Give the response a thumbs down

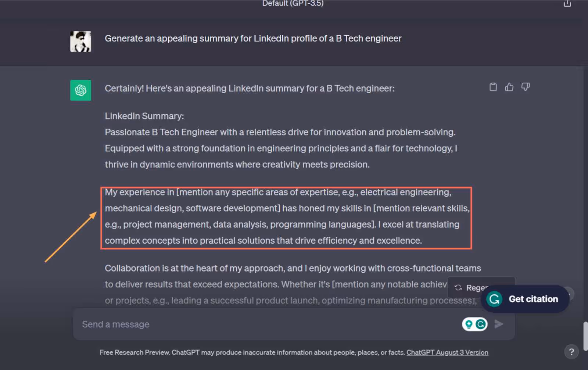click(526, 87)
